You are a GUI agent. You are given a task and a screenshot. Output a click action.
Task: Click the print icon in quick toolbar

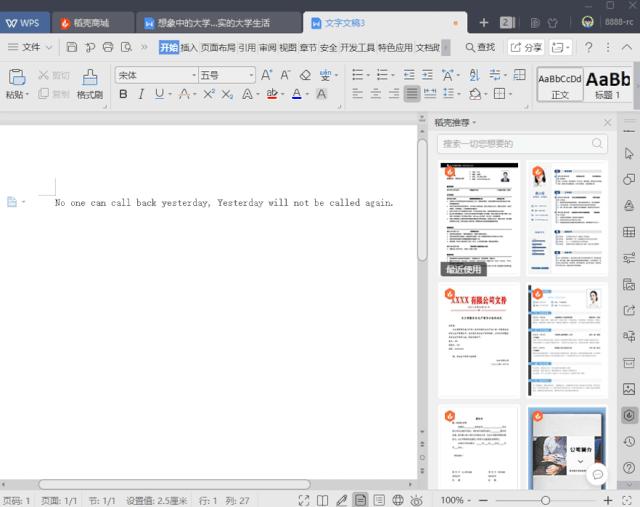(108, 47)
